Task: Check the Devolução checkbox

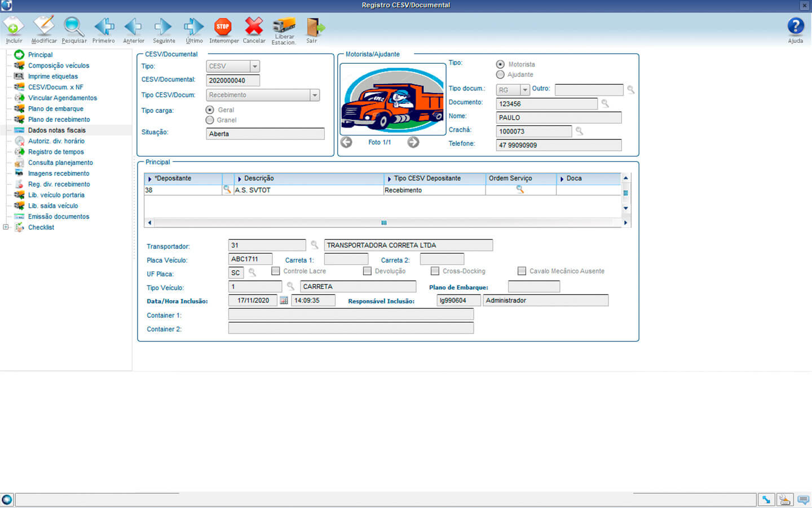Action: click(367, 271)
